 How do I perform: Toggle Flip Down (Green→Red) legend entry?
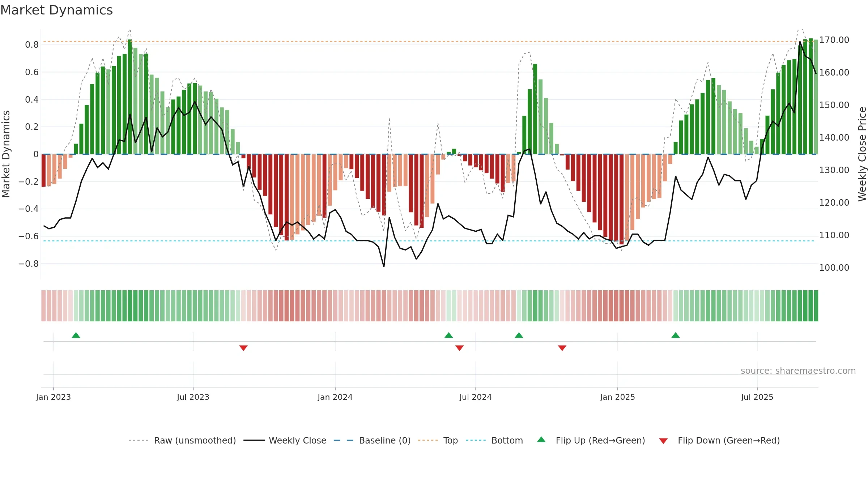click(719, 440)
